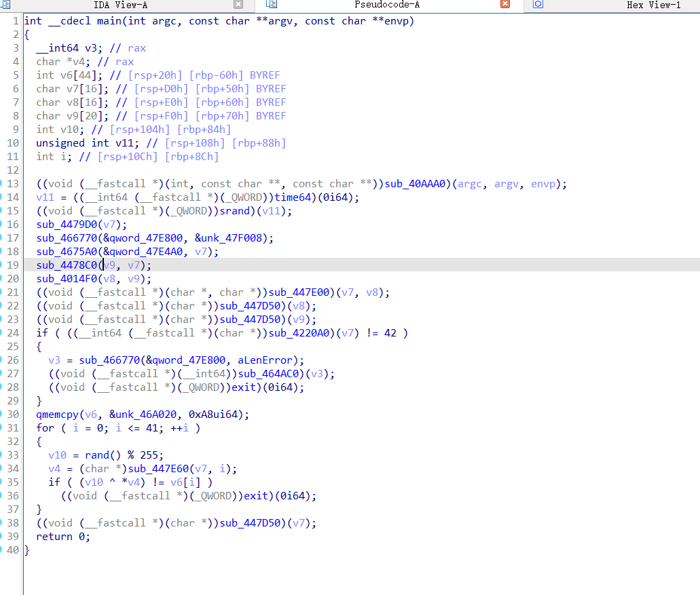Click exit call on line 36
Viewport: 700px width, 595px height.
coord(256,496)
